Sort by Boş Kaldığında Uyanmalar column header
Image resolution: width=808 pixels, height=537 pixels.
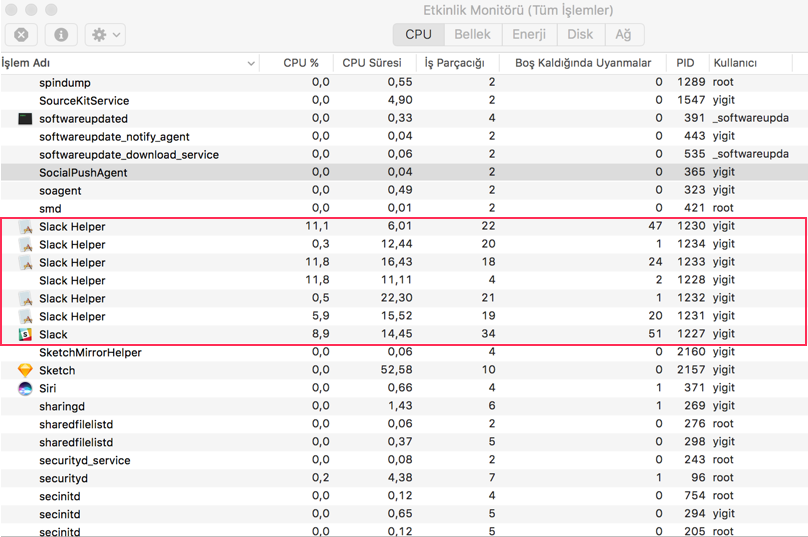pos(583,63)
